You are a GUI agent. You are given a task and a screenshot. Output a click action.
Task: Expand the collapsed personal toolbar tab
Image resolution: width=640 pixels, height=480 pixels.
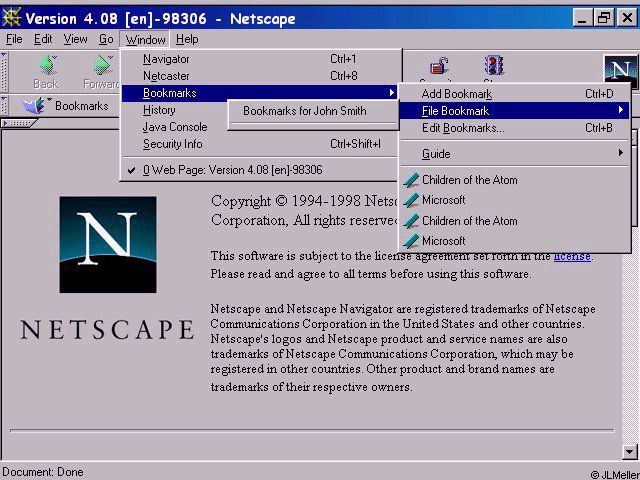pos(19,123)
